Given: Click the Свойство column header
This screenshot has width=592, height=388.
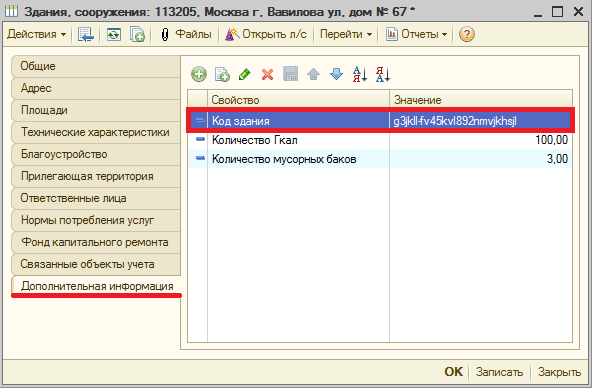Looking at the screenshot, I should pos(298,100).
